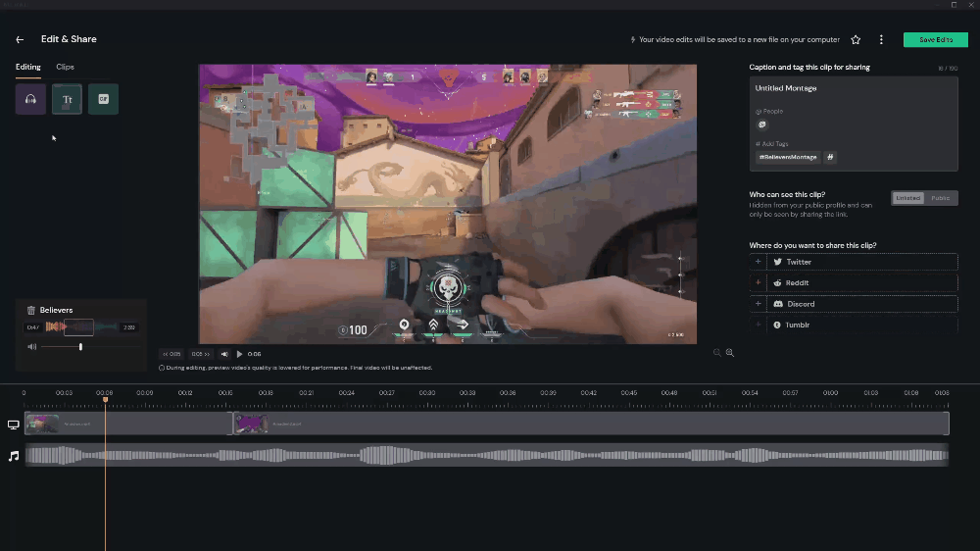Viewport: 980px width, 551px height.
Task: Switch to the Editing tab
Action: click(28, 67)
